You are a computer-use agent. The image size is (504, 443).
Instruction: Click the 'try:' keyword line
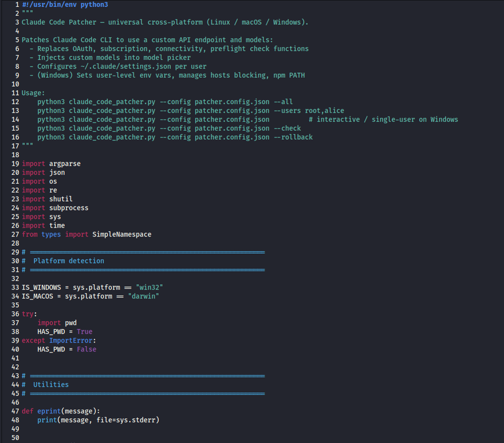click(29, 314)
